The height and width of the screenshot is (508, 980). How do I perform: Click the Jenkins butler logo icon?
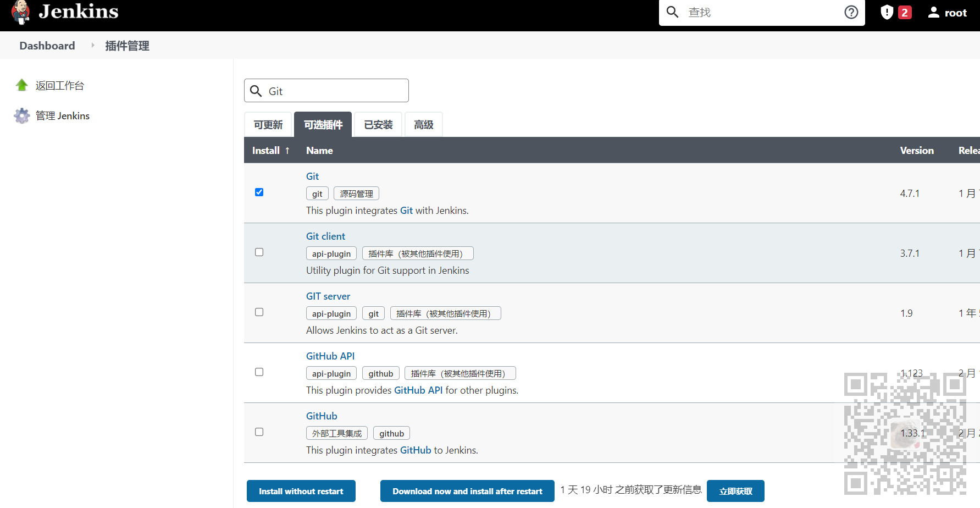(x=21, y=12)
